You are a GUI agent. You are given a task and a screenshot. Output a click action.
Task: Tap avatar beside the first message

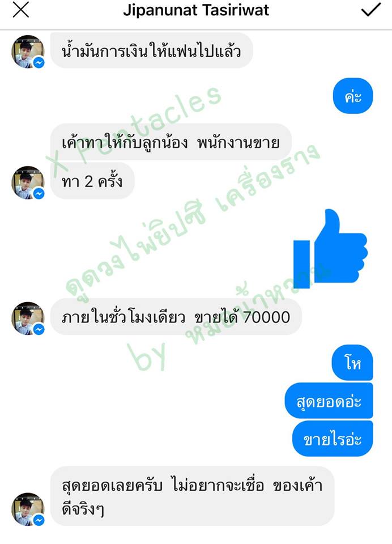click(x=28, y=52)
